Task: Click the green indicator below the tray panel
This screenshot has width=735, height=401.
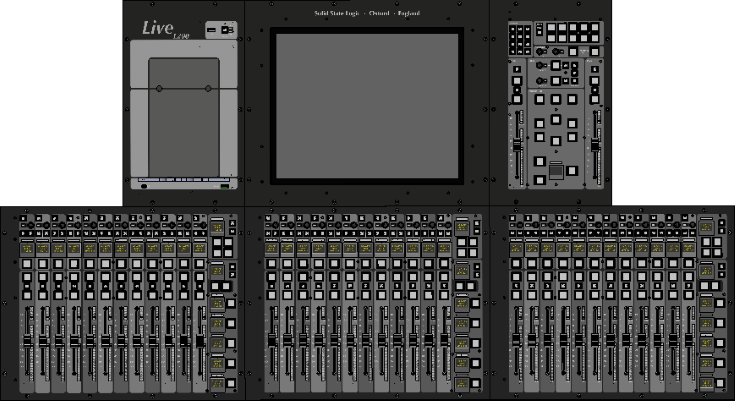Action: click(225, 187)
